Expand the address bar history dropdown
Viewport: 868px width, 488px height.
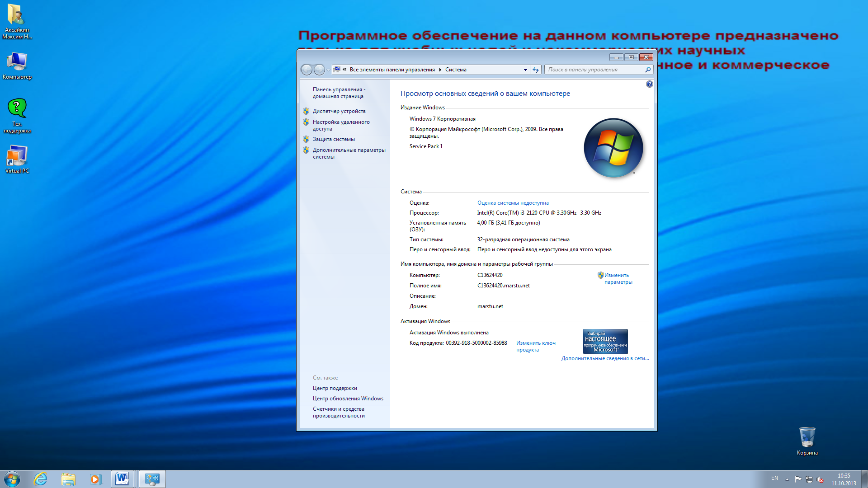pyautogui.click(x=525, y=70)
